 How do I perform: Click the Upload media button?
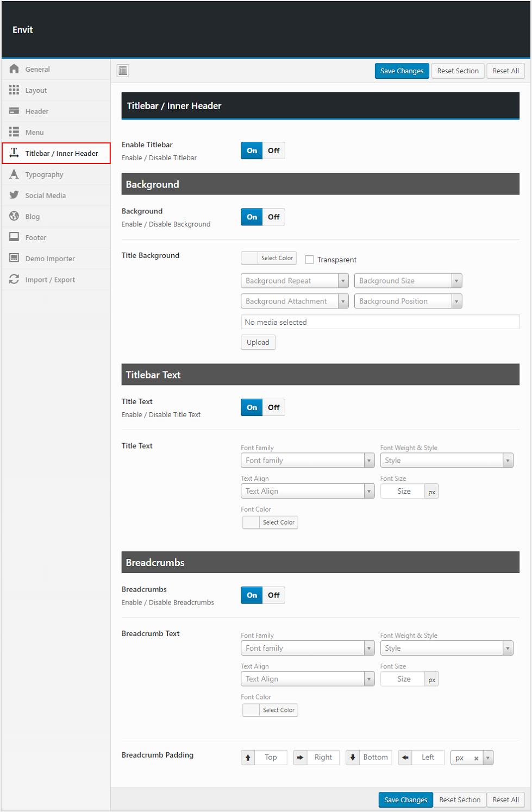click(258, 343)
